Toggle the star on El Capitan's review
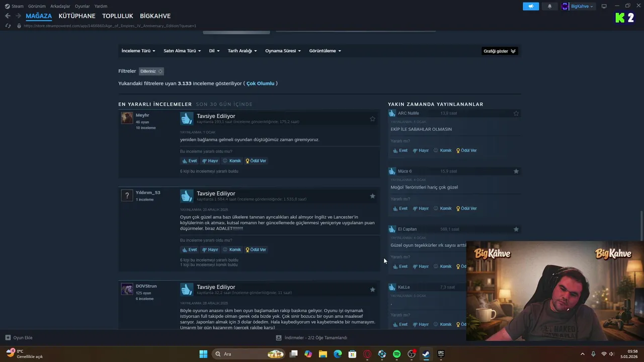644x362 pixels. coord(516,229)
